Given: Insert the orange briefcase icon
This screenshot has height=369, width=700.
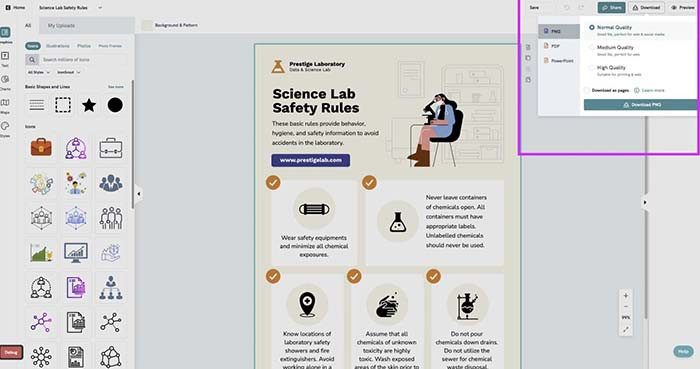Looking at the screenshot, I should 41,148.
